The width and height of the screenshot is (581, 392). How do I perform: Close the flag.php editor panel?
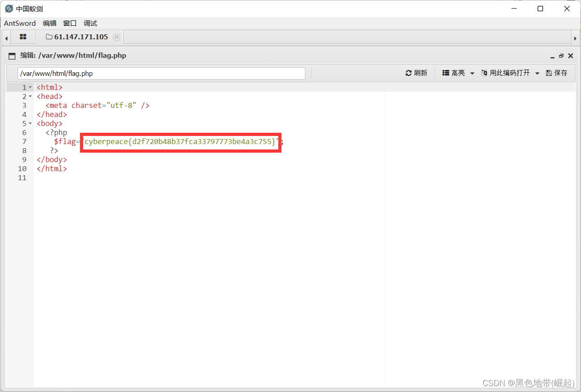pyautogui.click(x=571, y=56)
